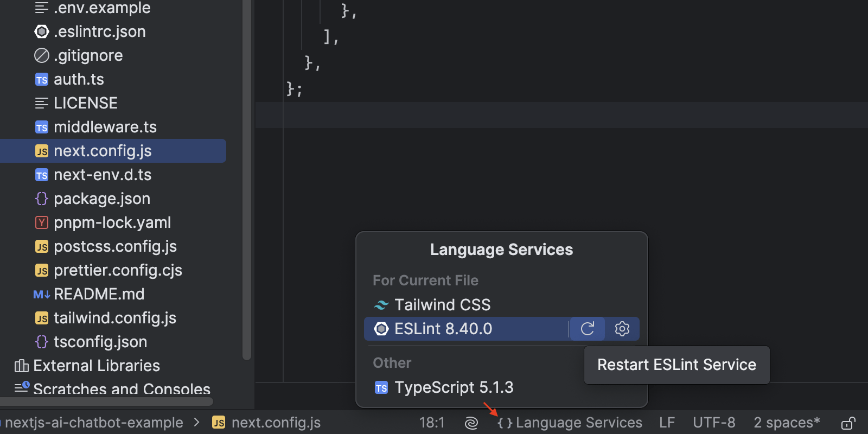Click the Restart ESLint Service refresh icon
Image resolution: width=868 pixels, height=434 pixels.
[x=588, y=329]
